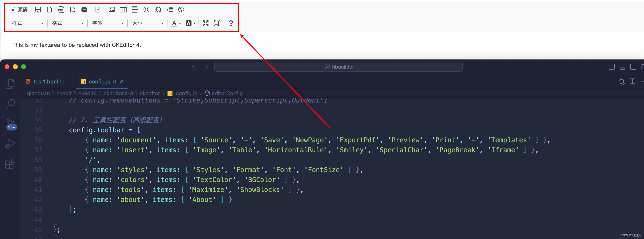Screen dimensions: 644x239
Task: Close the config.js tab
Action: coord(122,82)
